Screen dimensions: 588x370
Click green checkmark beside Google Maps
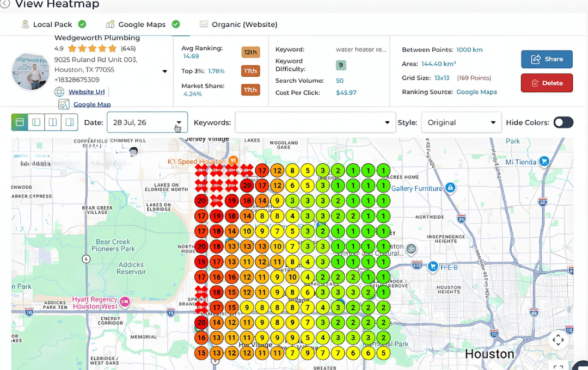click(x=175, y=24)
